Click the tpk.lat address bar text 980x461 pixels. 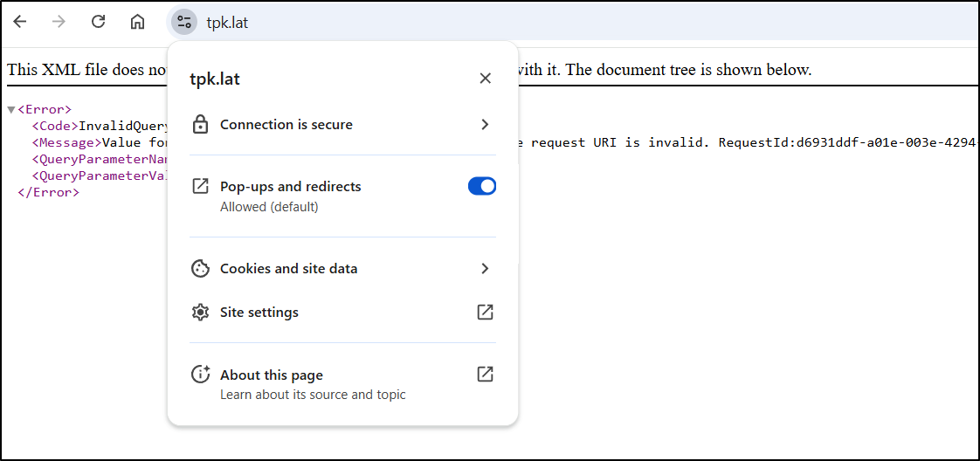tap(228, 23)
